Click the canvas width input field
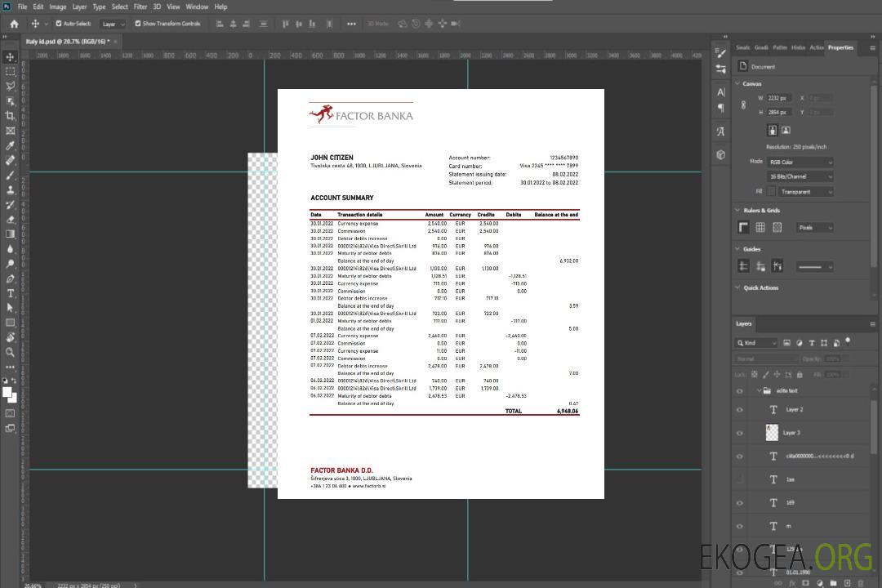The width and height of the screenshot is (882, 588). [x=779, y=98]
